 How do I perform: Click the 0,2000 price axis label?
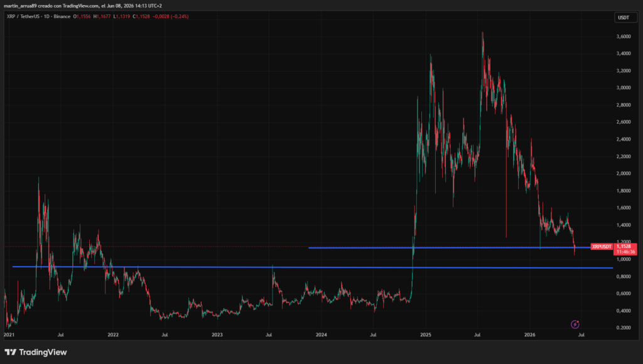click(x=624, y=328)
